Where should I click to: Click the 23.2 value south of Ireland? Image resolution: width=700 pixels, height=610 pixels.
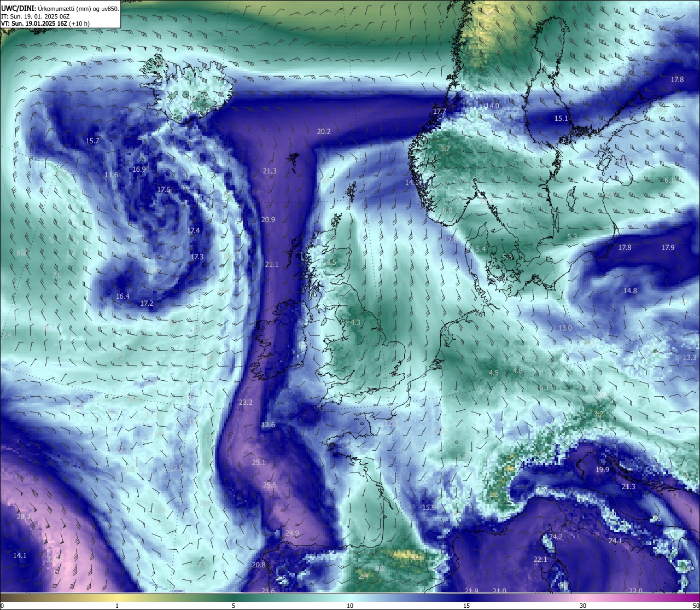246,402
